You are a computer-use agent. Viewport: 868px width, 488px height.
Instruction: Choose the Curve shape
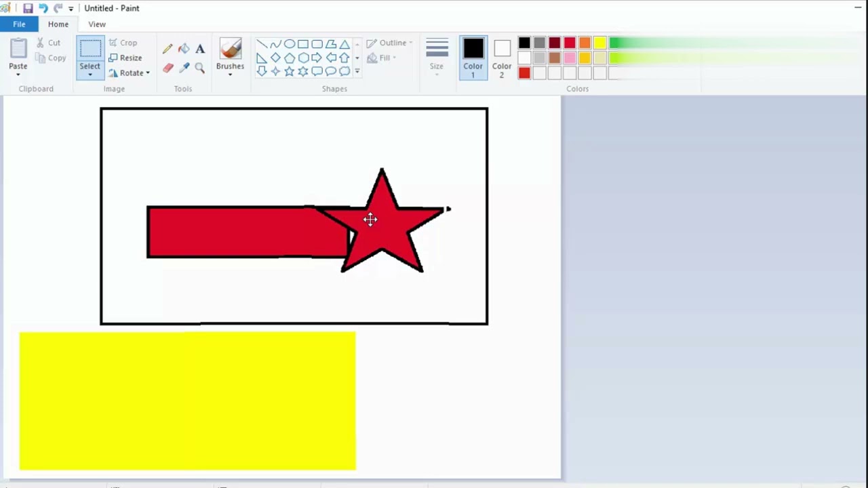275,44
